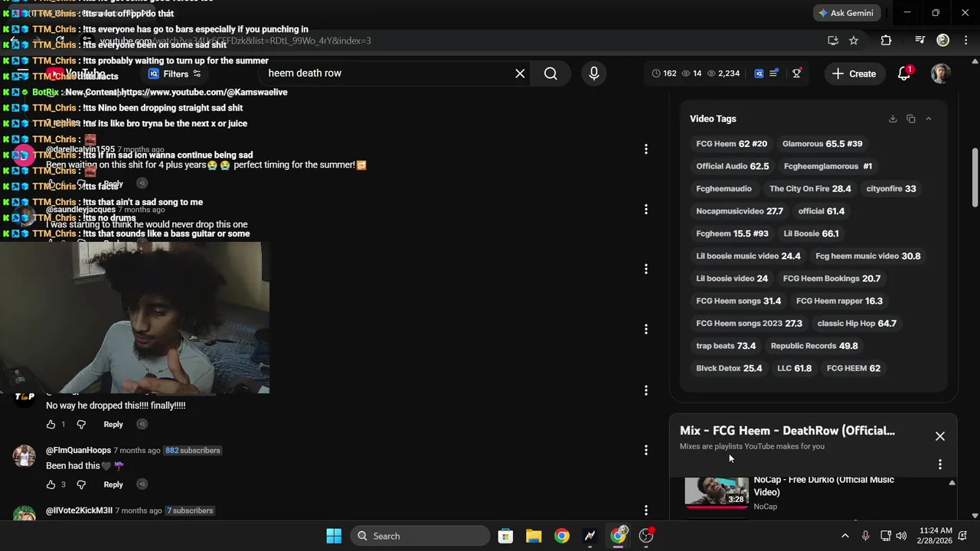Image resolution: width=980 pixels, height=551 pixels.
Task: Dislike the 'No way he dropped this' comment
Action: pos(81,424)
